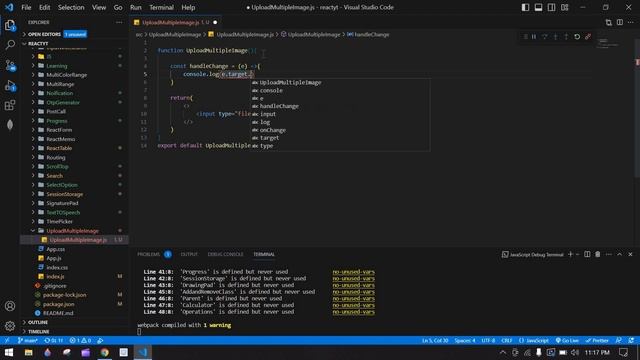The height and width of the screenshot is (360, 640).
Task: Open Source Control view in activity bar
Action: (10, 65)
